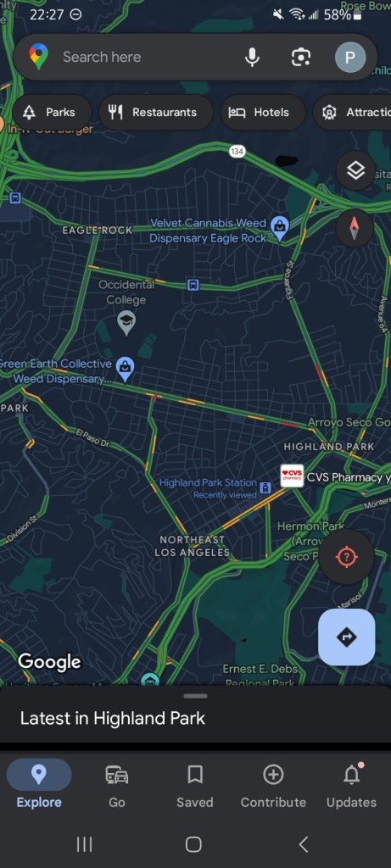Tap Velvet Cannabis Weed Dispensary pin
This screenshot has width=391, height=868.
pos(280,228)
